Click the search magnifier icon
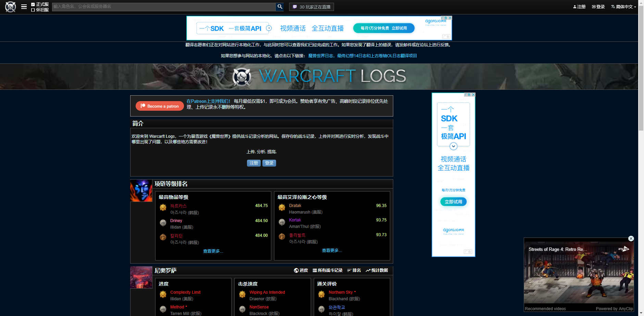The image size is (644, 316). point(280,7)
